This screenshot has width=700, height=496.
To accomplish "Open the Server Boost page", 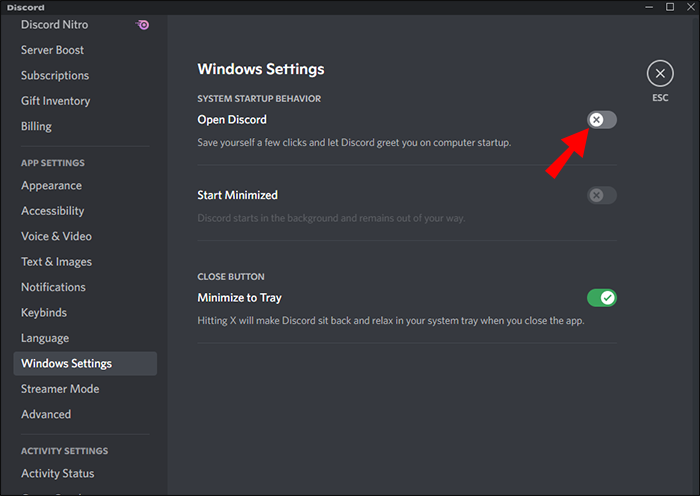I will click(53, 51).
